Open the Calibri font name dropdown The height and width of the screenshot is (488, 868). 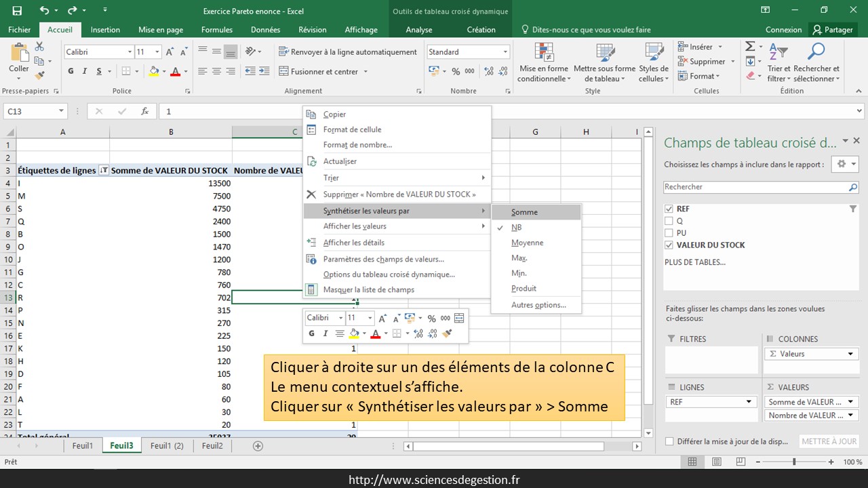[x=130, y=52]
